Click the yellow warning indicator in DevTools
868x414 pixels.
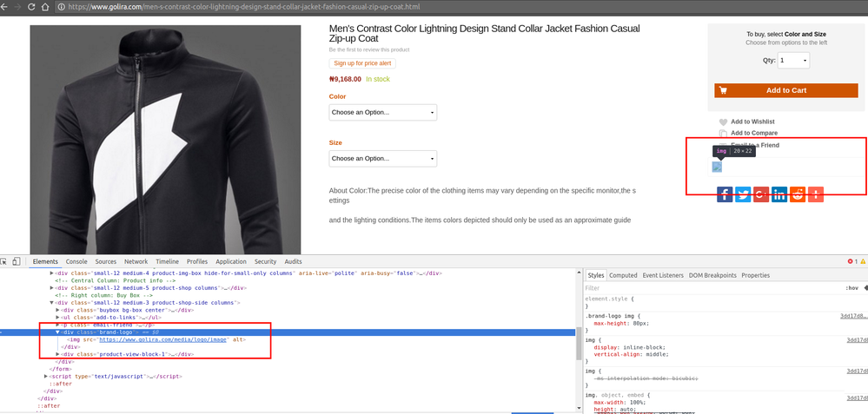[863, 261]
